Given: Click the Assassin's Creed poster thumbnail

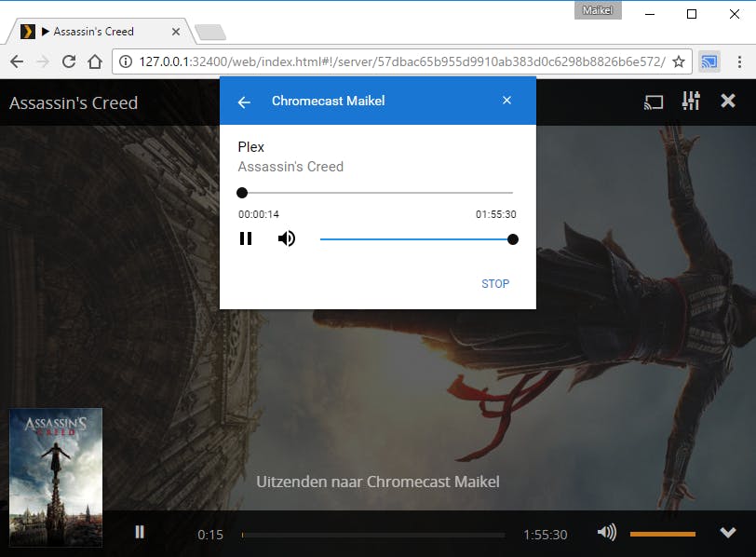Looking at the screenshot, I should click(56, 478).
